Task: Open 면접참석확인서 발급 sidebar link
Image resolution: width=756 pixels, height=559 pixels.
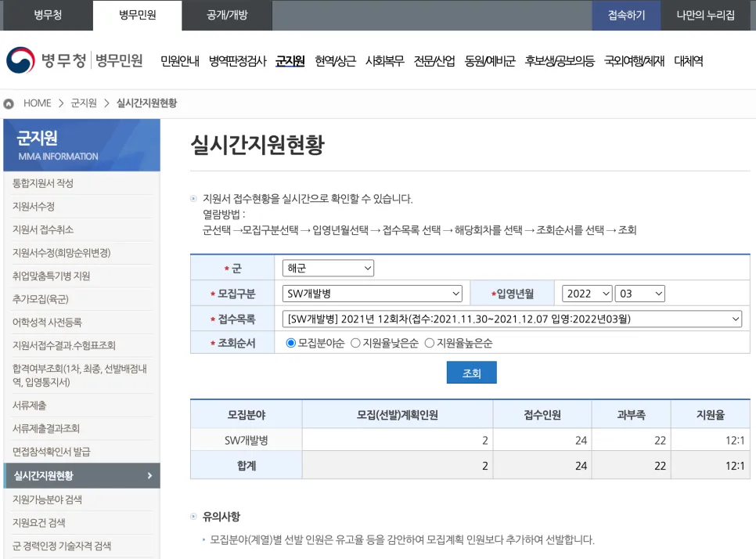Action: click(51, 452)
